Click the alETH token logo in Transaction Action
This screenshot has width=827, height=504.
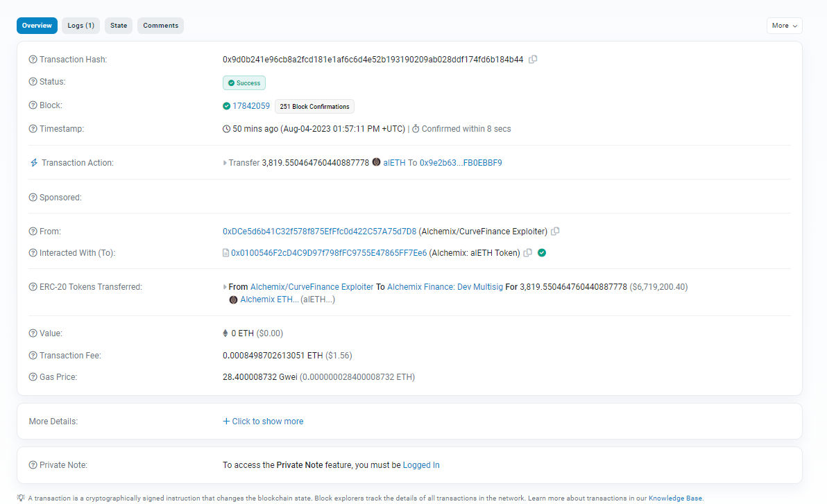[x=376, y=162]
